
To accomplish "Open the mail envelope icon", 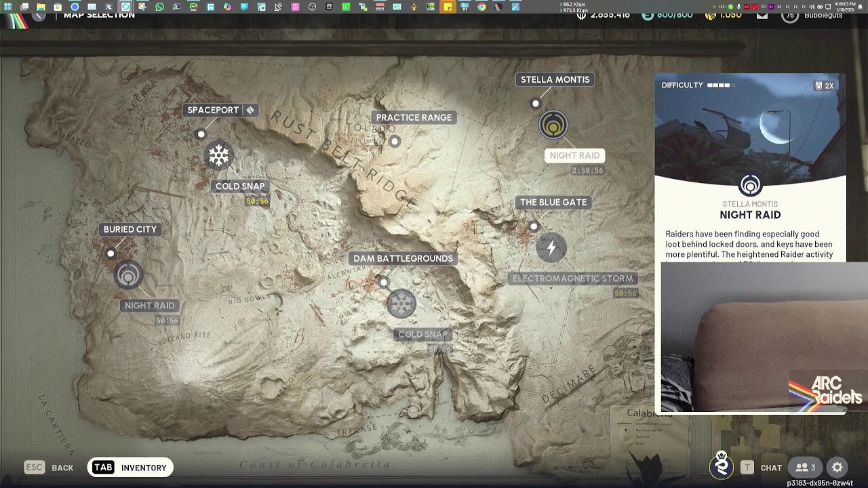I will coord(762,15).
